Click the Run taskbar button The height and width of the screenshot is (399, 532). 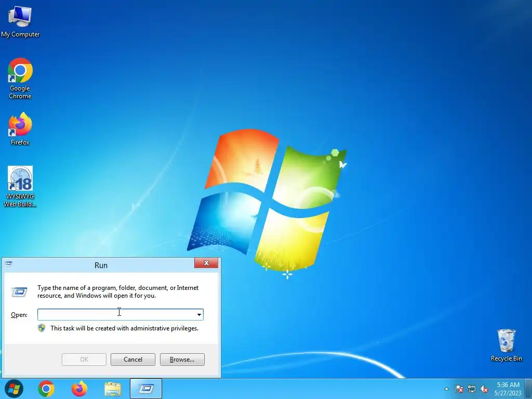[x=146, y=389]
